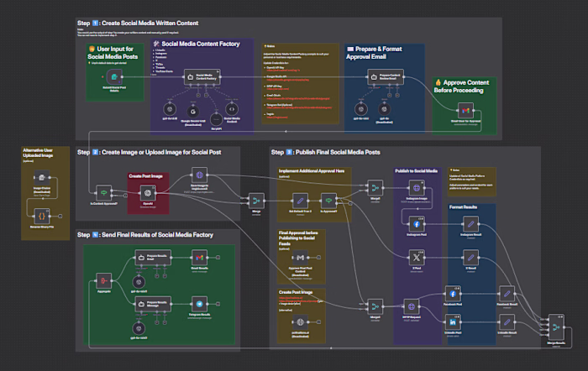Viewport: 588px width, 371px height.
Task: Click the Implement Additional Approval Here sticky title
Action: [312, 171]
